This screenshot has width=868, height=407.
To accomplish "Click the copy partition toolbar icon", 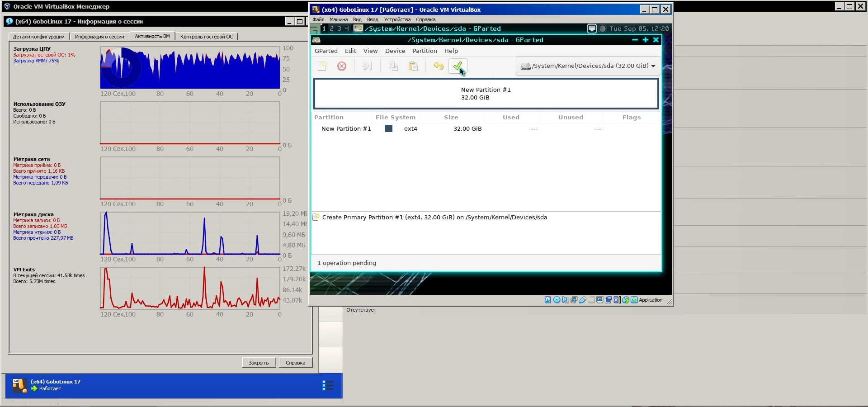I will pos(393,66).
